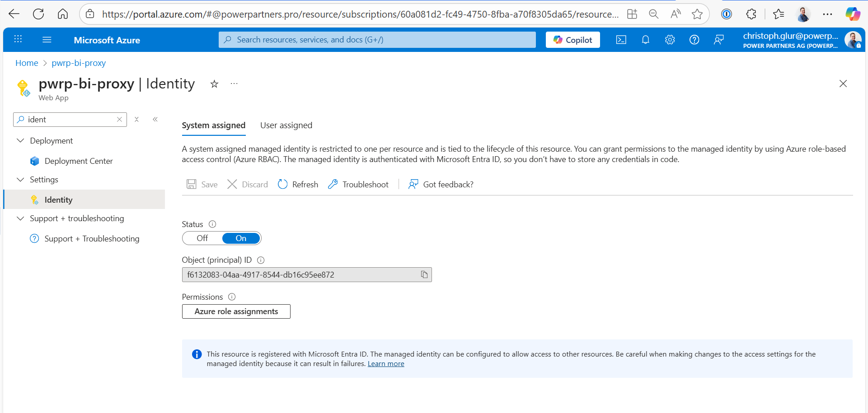Viewport: 868px width, 413px height.
Task: Follow the Learn more link
Action: pos(386,364)
